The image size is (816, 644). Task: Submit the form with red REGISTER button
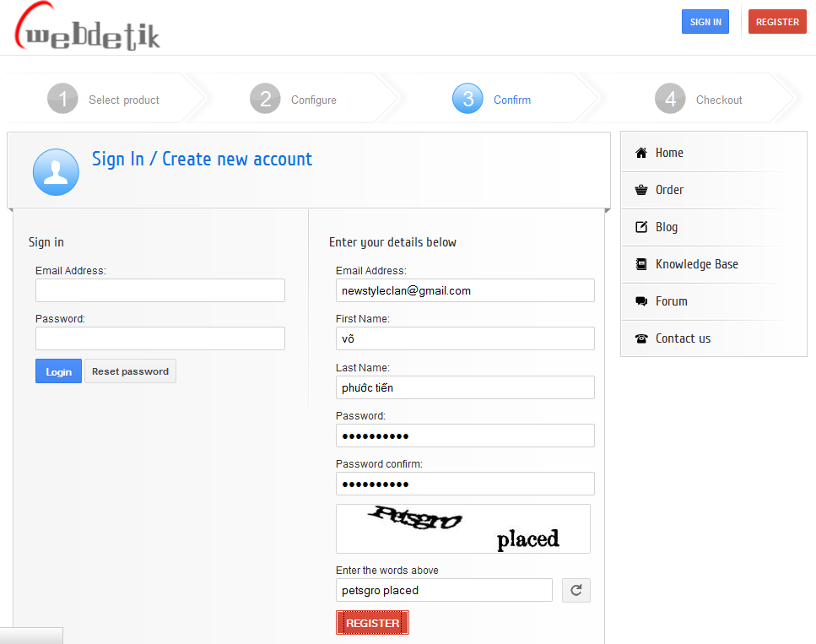click(372, 623)
